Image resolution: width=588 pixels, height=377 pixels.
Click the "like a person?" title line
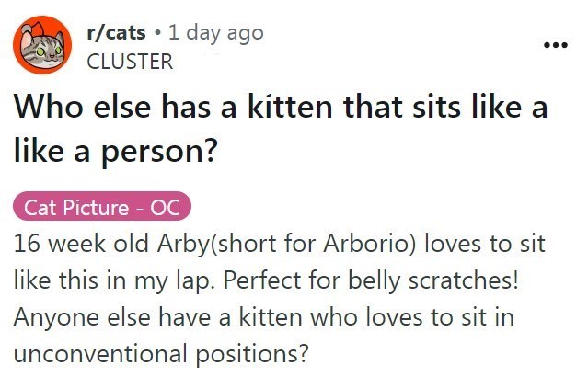[x=114, y=153]
